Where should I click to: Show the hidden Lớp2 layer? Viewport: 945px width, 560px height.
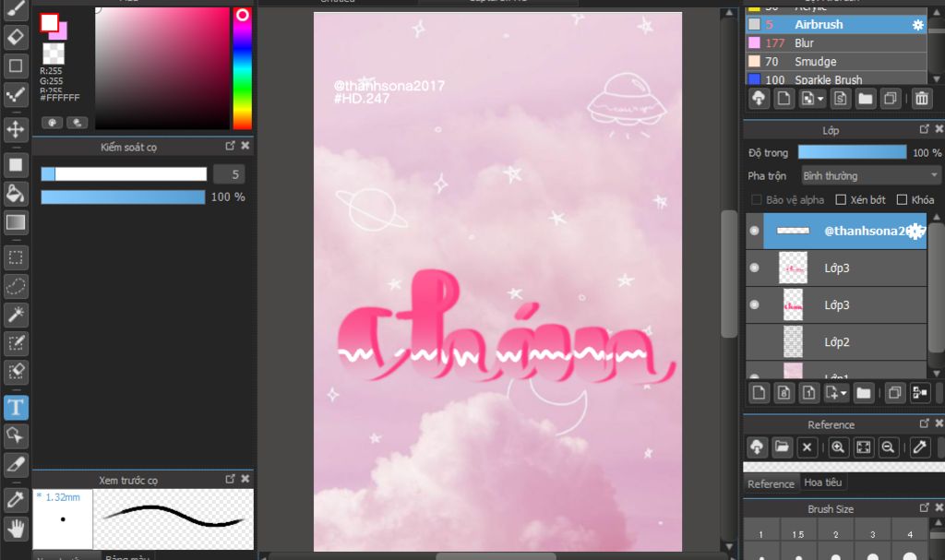pyautogui.click(x=754, y=341)
